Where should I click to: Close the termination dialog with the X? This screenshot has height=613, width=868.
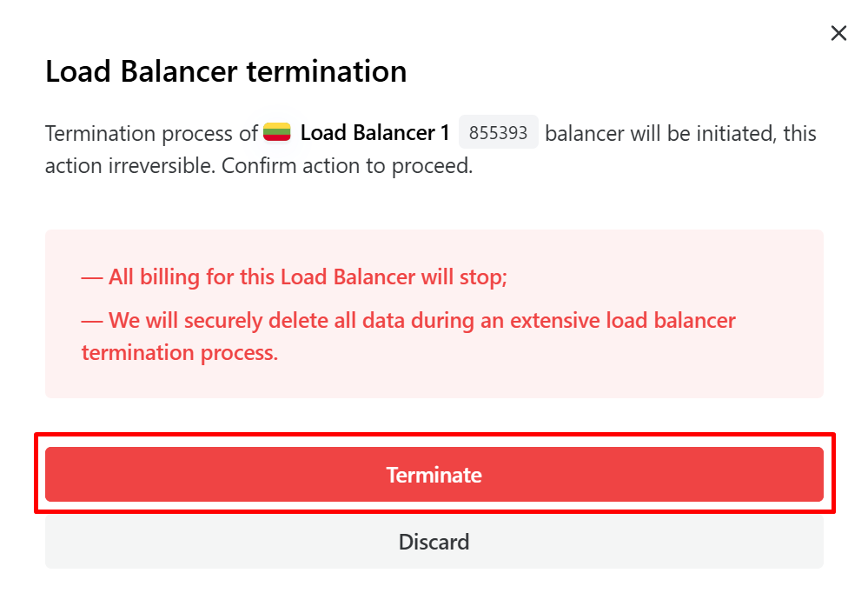pos(838,33)
